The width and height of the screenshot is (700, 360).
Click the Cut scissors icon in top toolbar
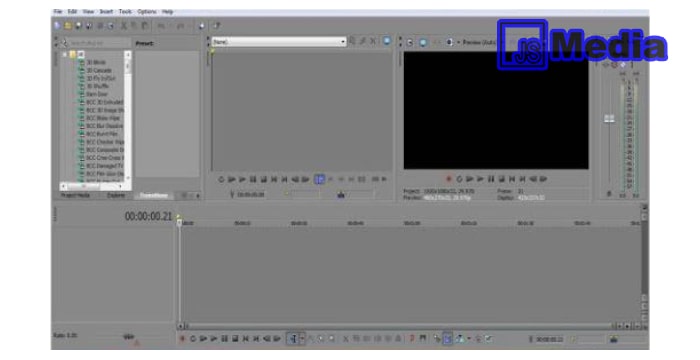click(124, 26)
